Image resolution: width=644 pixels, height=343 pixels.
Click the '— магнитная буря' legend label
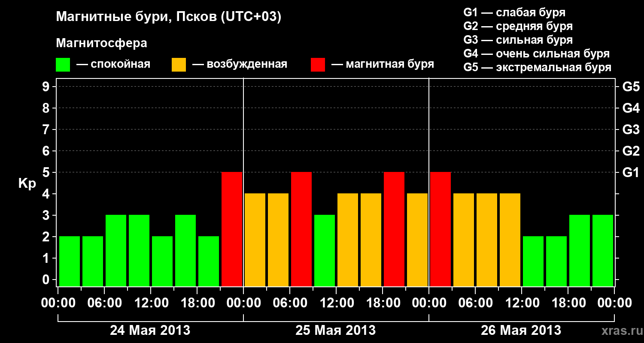point(383,64)
